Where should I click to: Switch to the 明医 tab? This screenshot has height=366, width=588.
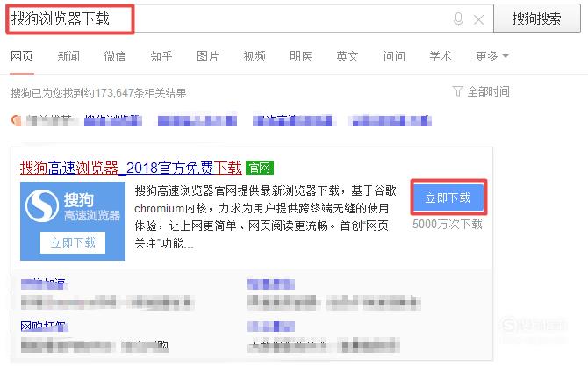(301, 56)
